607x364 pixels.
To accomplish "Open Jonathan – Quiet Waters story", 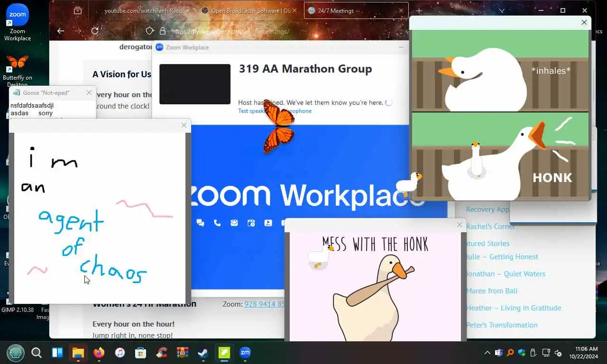I will (506, 273).
